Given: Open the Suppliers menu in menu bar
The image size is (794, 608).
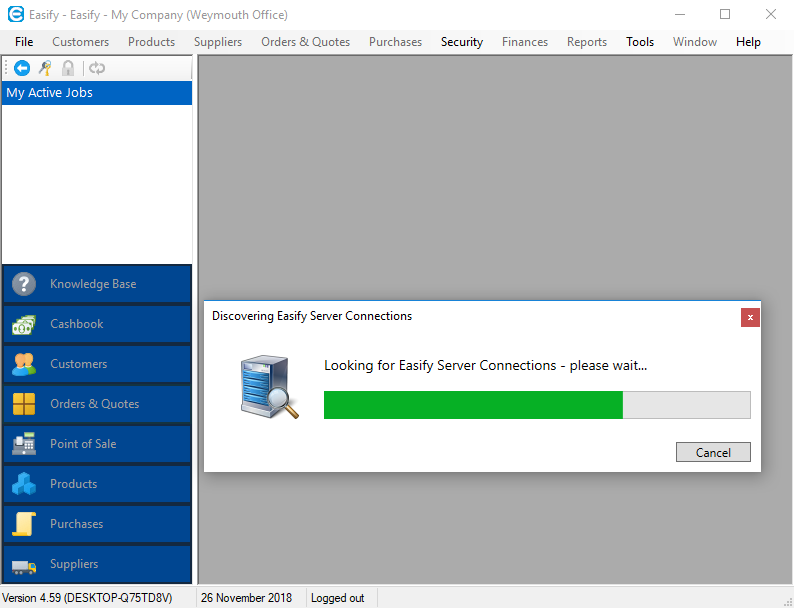Looking at the screenshot, I should (218, 42).
